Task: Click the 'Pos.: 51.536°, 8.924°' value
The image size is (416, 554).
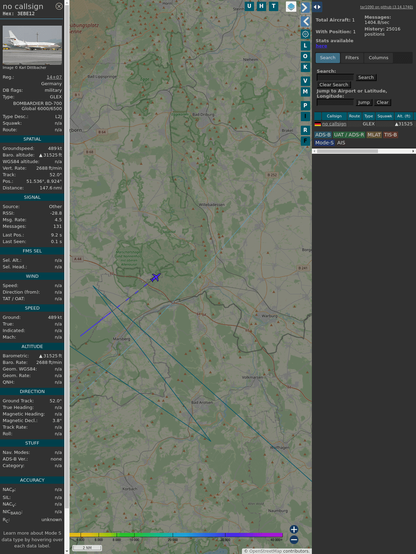Action: [44, 181]
